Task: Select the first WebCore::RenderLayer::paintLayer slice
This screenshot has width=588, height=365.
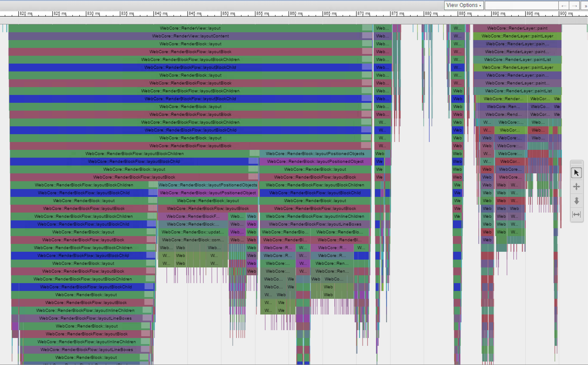Action: tap(517, 36)
